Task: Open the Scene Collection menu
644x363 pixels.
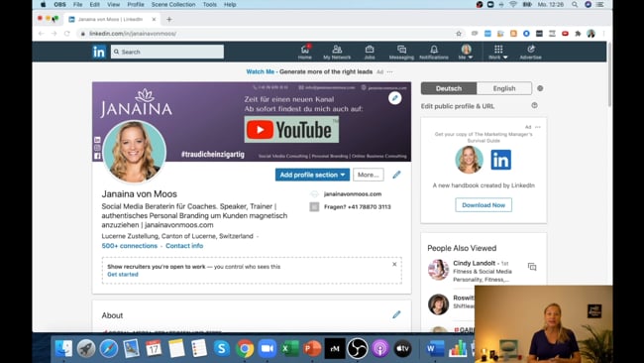Action: click(173, 5)
